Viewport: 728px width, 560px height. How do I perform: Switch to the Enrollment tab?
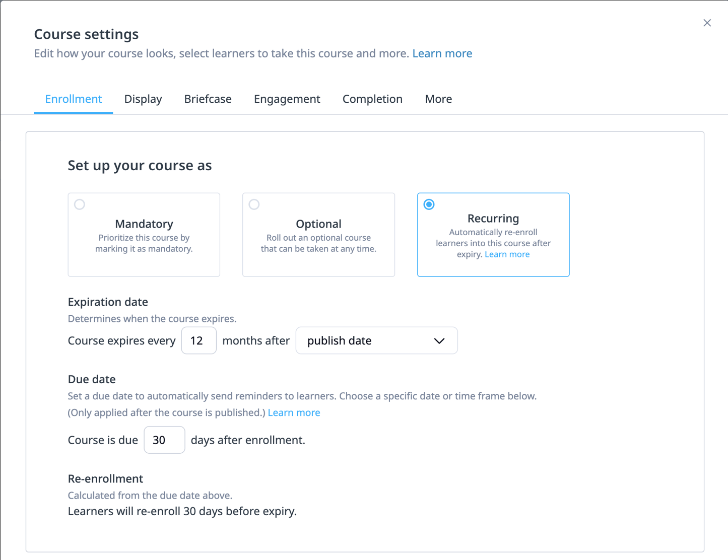point(74,99)
